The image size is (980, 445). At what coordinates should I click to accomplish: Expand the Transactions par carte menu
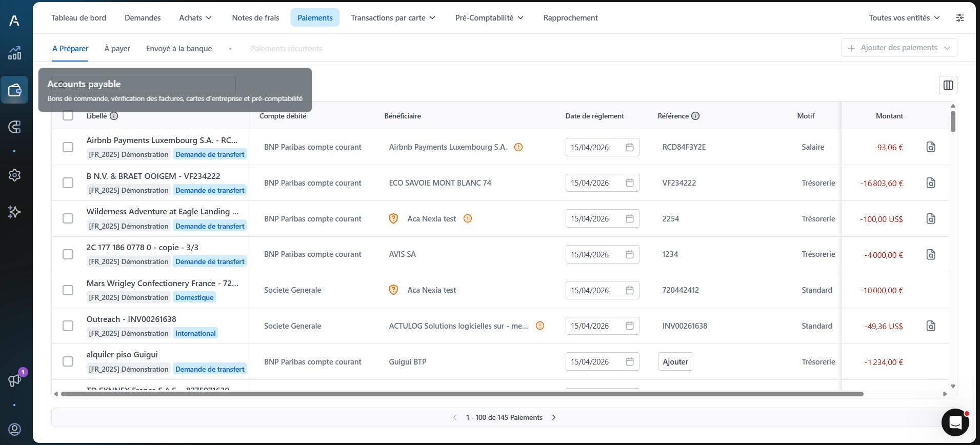(x=393, y=17)
